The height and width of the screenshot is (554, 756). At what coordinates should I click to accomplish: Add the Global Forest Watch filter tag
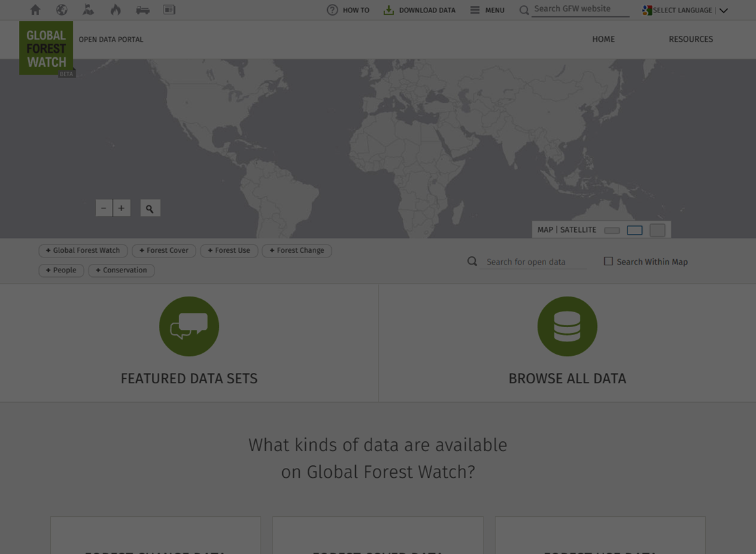(83, 251)
